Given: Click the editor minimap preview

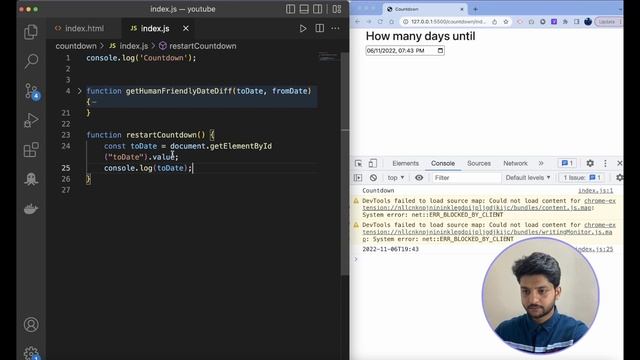Looking at the screenshot, I should (329, 57).
